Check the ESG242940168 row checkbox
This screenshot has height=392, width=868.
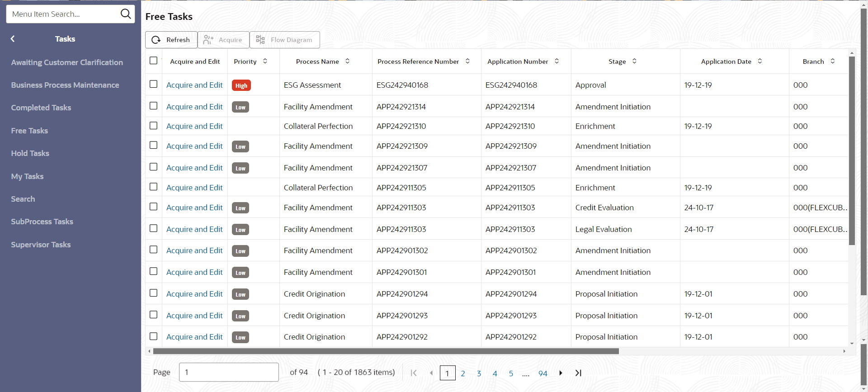click(154, 84)
